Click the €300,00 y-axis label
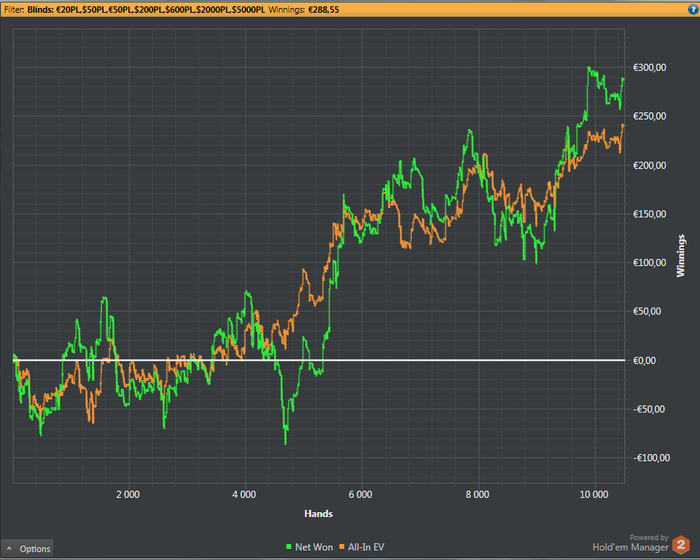Screen dimensions: 700x560 point(650,67)
